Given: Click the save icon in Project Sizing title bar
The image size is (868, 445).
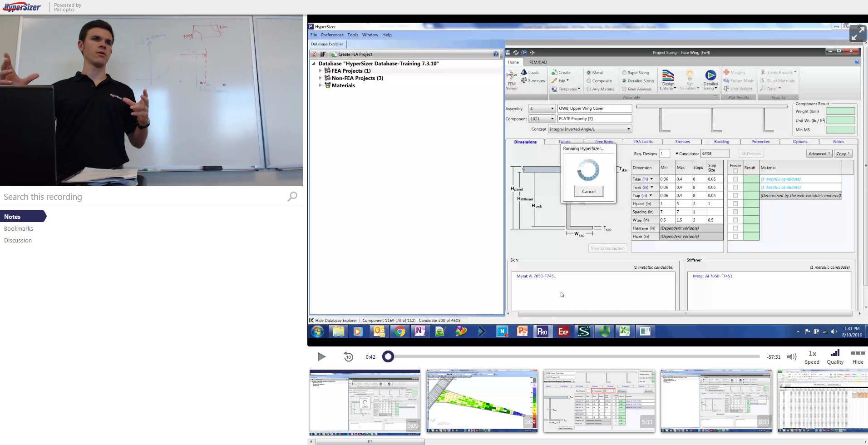Looking at the screenshot, I should [508, 53].
